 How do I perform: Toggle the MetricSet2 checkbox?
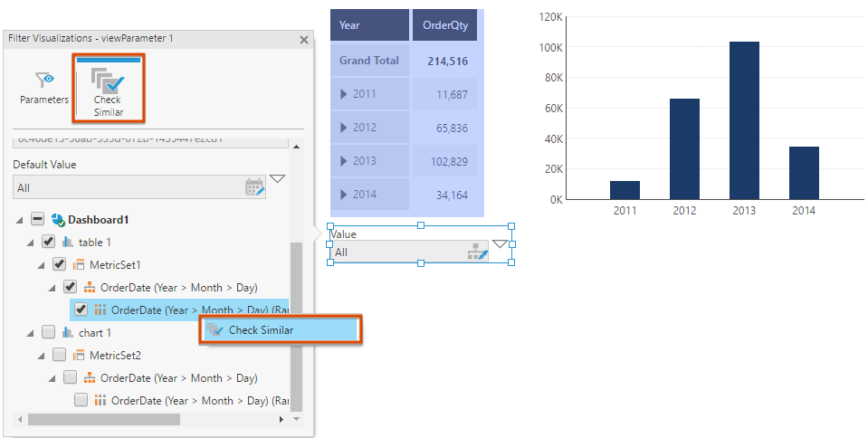60,355
